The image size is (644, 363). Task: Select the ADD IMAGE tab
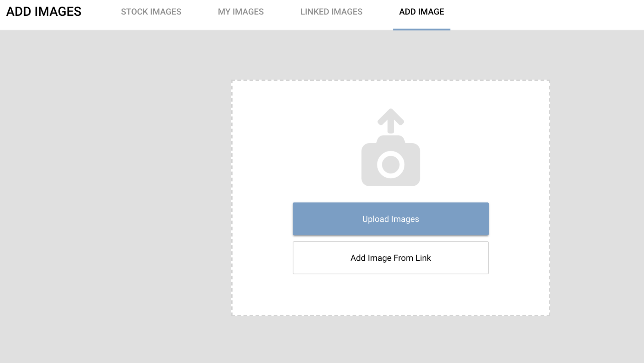point(421,12)
